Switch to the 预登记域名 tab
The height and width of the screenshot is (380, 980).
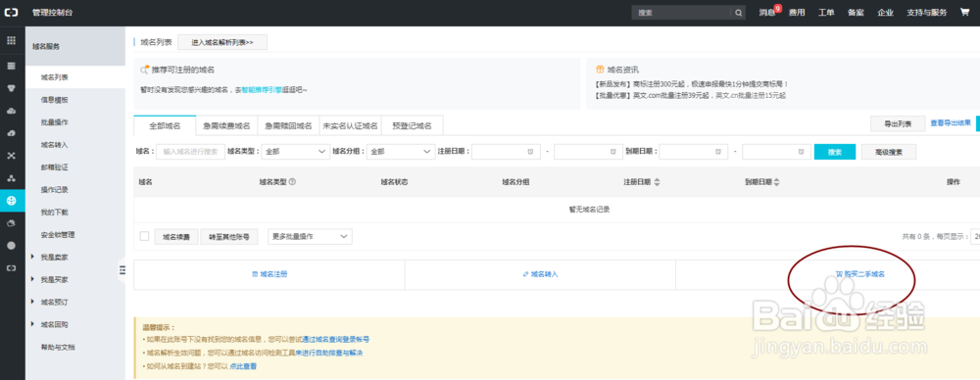tap(412, 125)
